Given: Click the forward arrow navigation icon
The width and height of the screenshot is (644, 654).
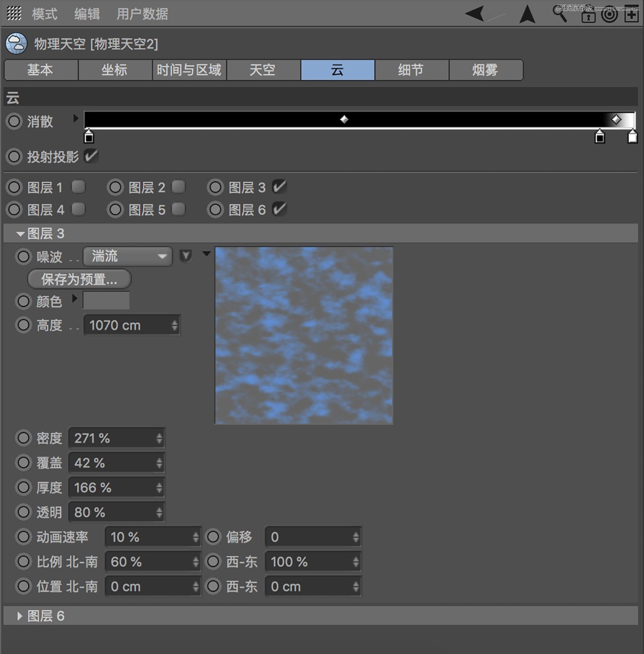Looking at the screenshot, I should (527, 15).
